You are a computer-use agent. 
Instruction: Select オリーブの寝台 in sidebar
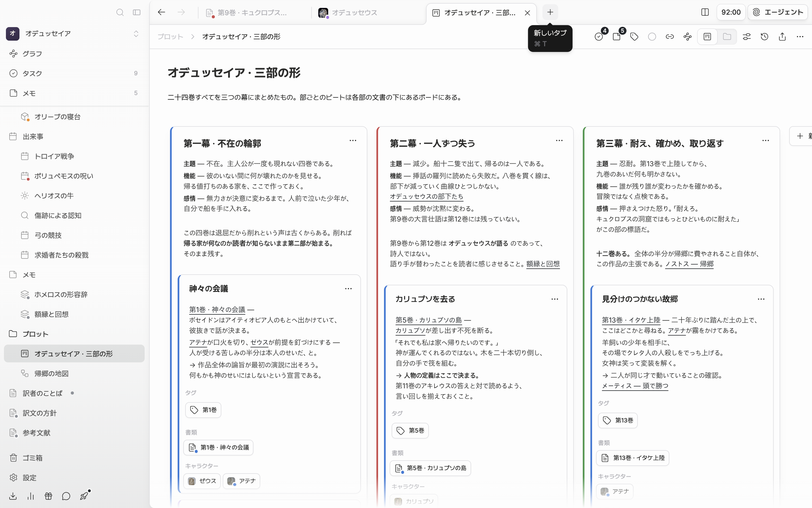pyautogui.click(x=74, y=117)
